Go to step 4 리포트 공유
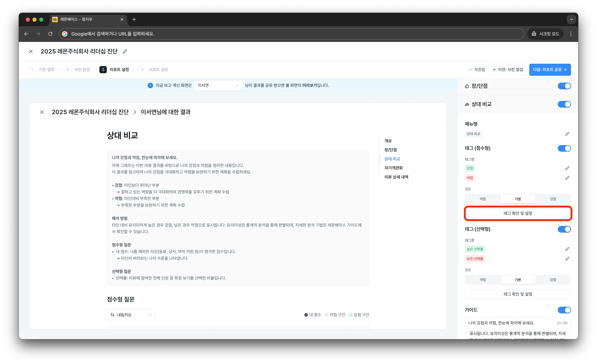The height and width of the screenshot is (364, 597). 153,70
